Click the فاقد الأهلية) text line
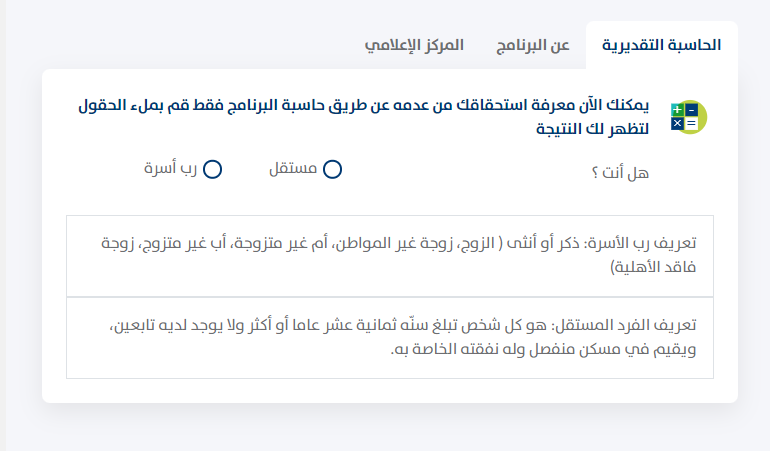Screen dimensions: 770x451 pos(652,268)
